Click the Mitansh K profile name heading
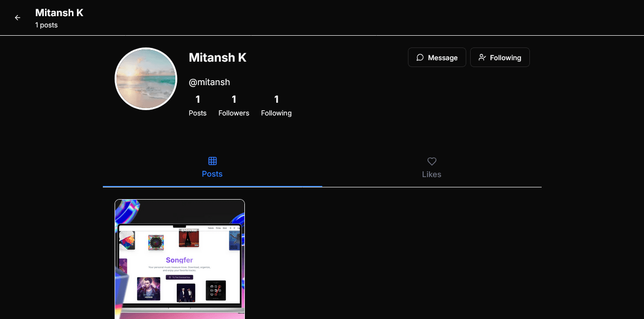This screenshot has width=644, height=319. (x=217, y=57)
